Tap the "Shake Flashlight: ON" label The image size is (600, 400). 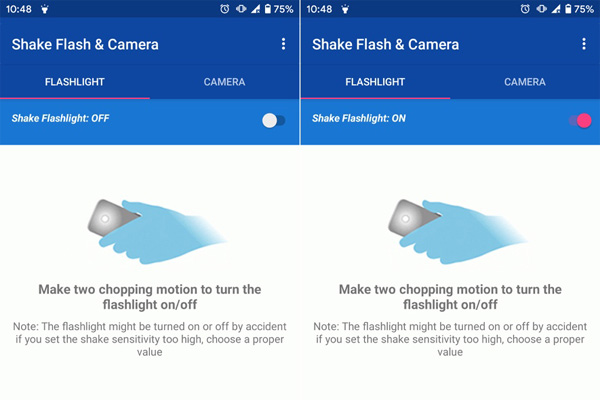coord(358,119)
